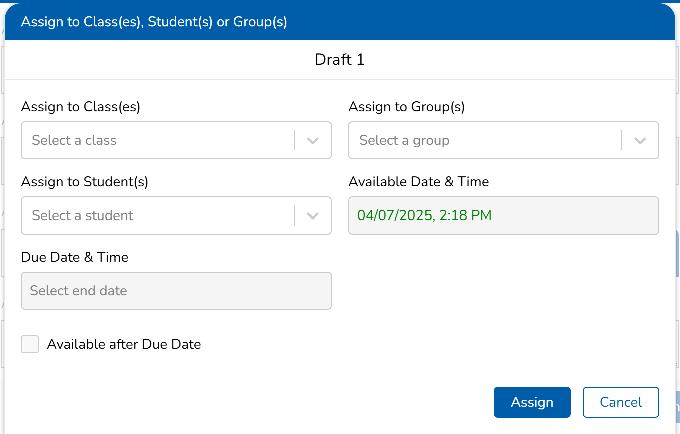Cancel the assignment dialog
Image resolution: width=680 pixels, height=434 pixels.
coord(620,402)
